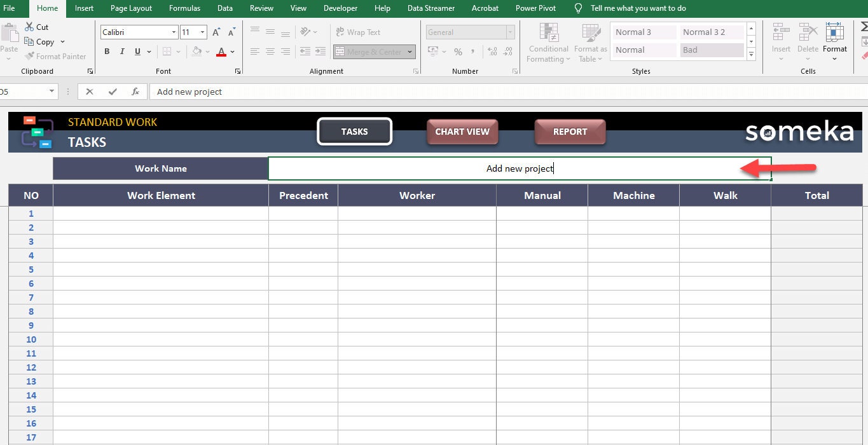Open the Format cells menu
The width and height of the screenshot is (868, 445).
point(835,41)
